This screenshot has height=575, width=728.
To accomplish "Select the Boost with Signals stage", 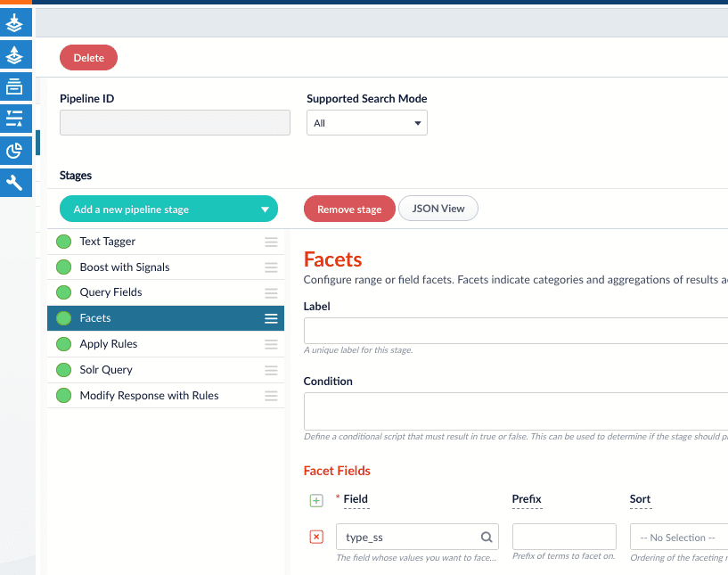I will click(x=125, y=267).
